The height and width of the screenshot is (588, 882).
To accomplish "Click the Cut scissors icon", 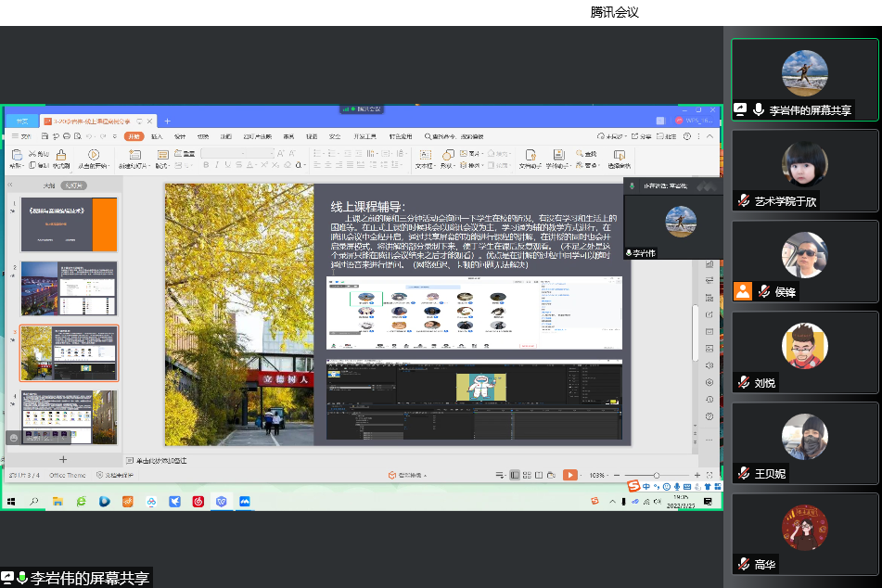I will (x=32, y=154).
